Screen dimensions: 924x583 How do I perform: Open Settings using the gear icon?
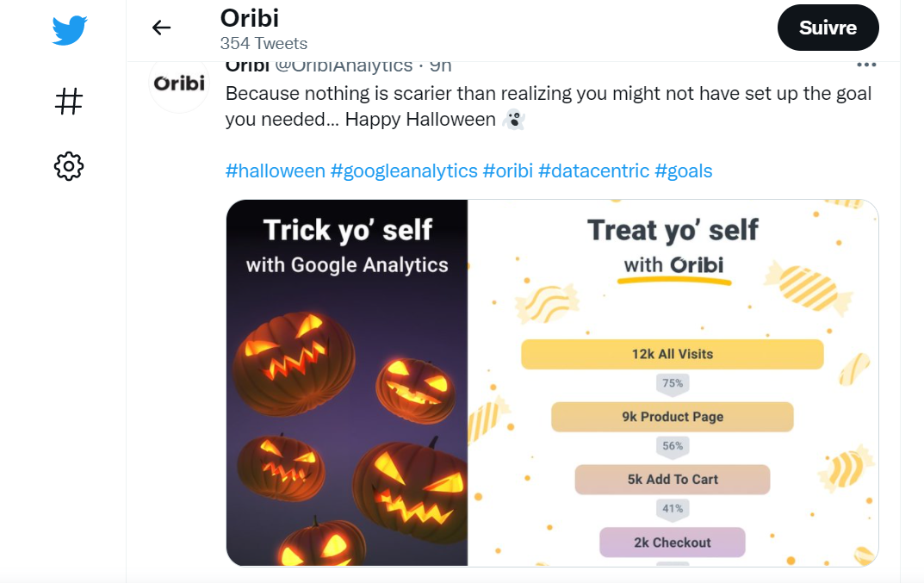(69, 167)
